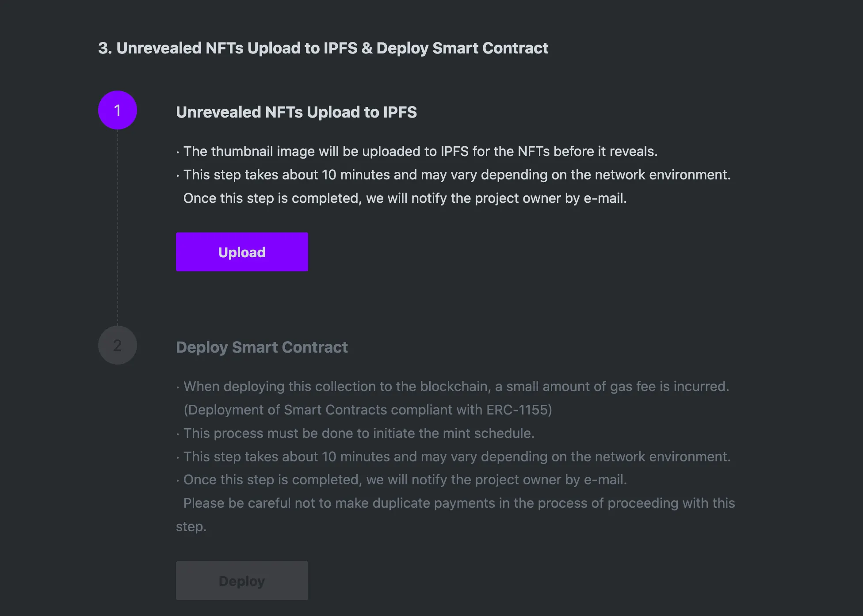Viewport: 863px width, 616px height.
Task: Click the thumbnail image upload description line
Action: click(x=420, y=152)
